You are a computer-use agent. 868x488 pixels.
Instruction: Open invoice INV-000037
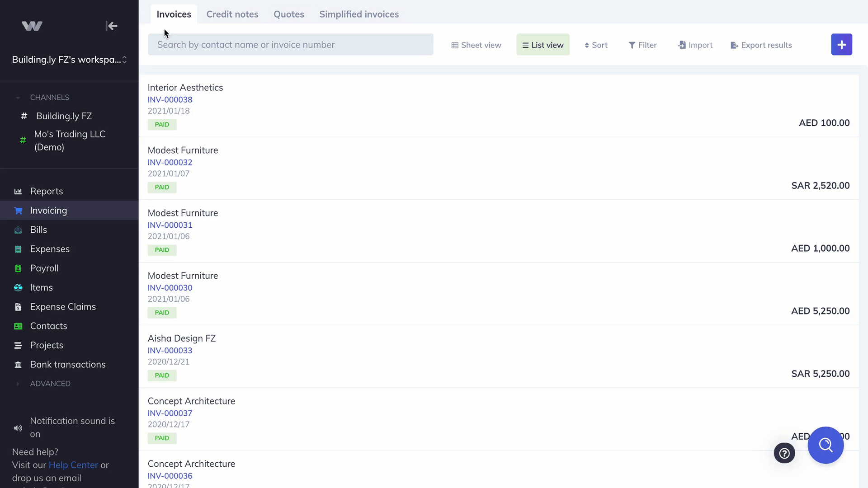(x=170, y=413)
